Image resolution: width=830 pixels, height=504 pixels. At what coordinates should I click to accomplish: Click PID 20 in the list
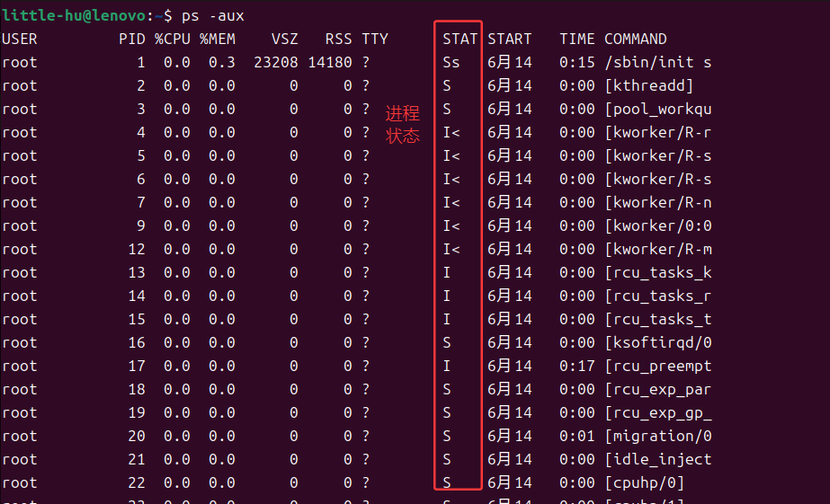tap(137, 436)
